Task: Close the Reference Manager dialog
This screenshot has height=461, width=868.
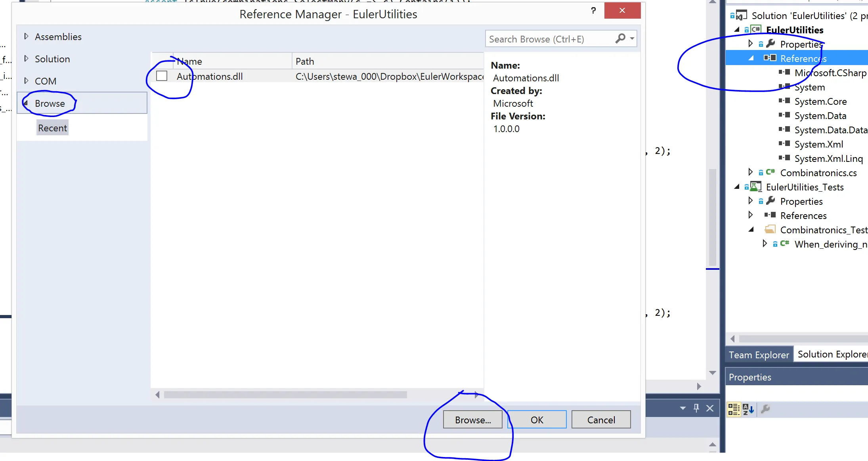Action: [622, 10]
